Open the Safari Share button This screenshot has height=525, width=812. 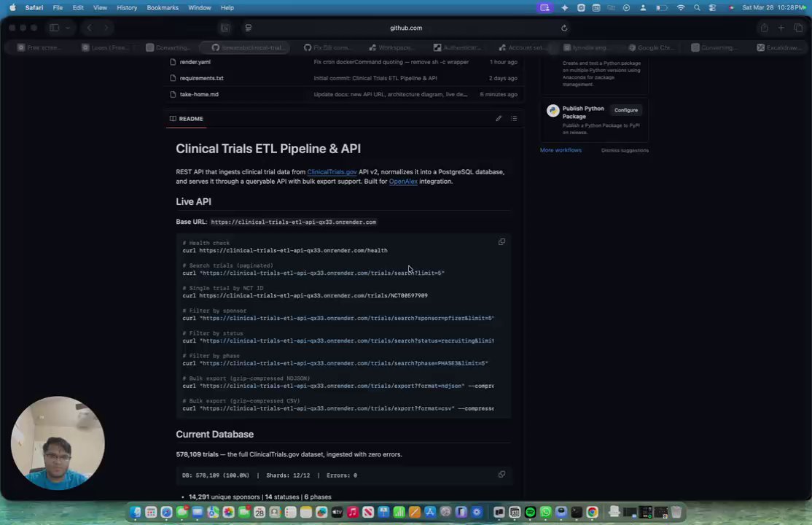pyautogui.click(x=764, y=28)
